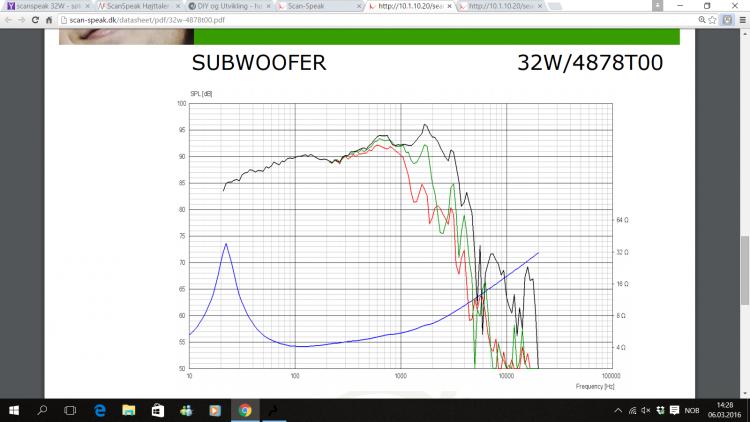Click the scrollbar up arrow
The image size is (750, 422).
coord(745,33)
